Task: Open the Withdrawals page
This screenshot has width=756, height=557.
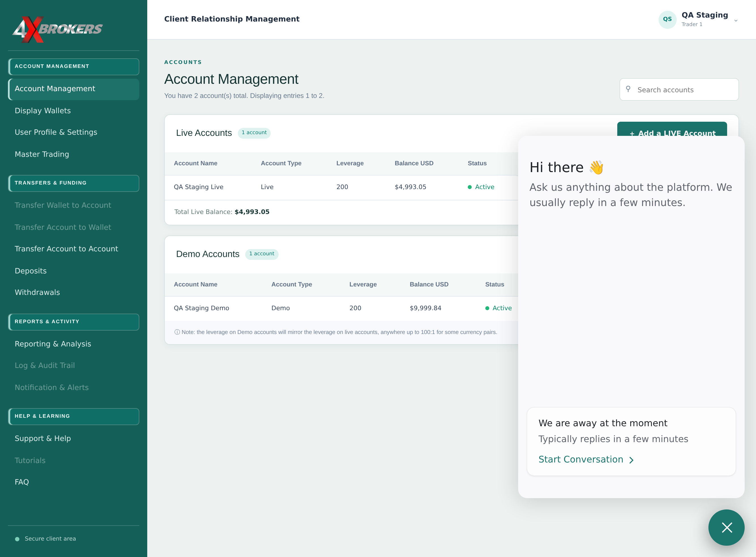Action: tap(37, 292)
